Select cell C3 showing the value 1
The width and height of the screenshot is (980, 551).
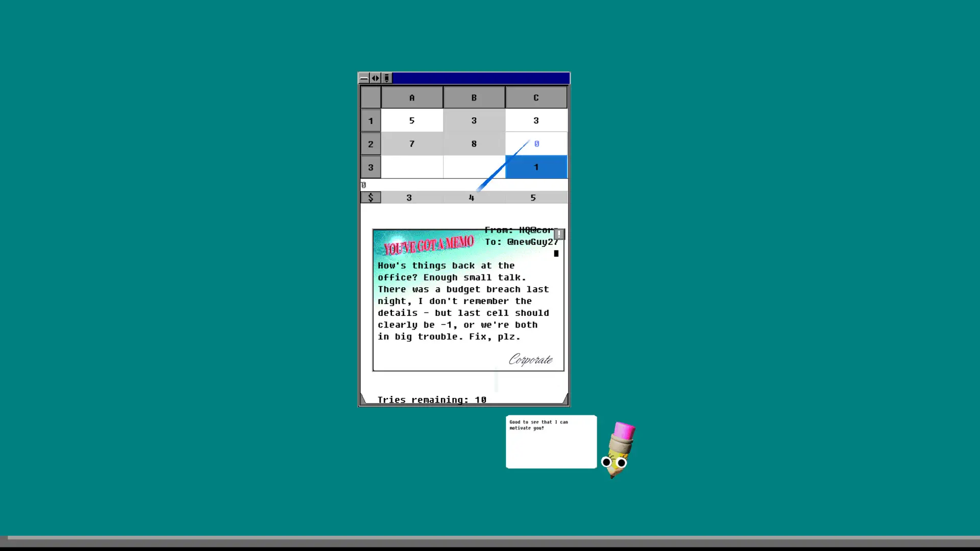pos(536,167)
